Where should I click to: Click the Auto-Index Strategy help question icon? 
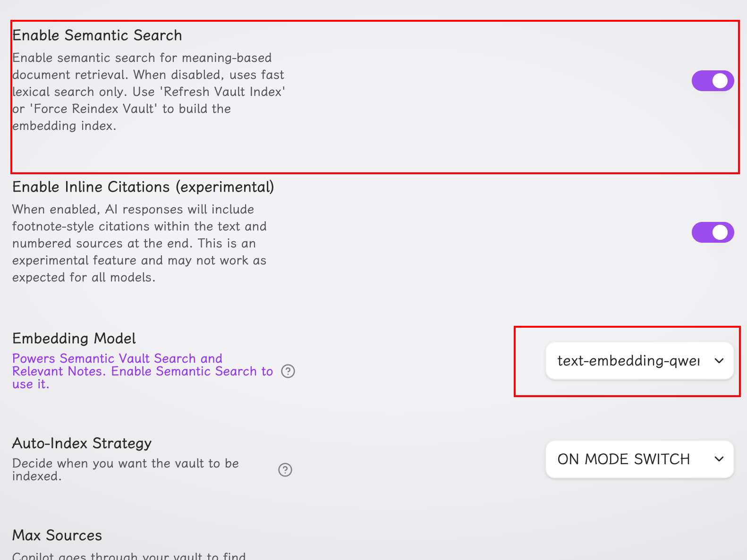[285, 470]
